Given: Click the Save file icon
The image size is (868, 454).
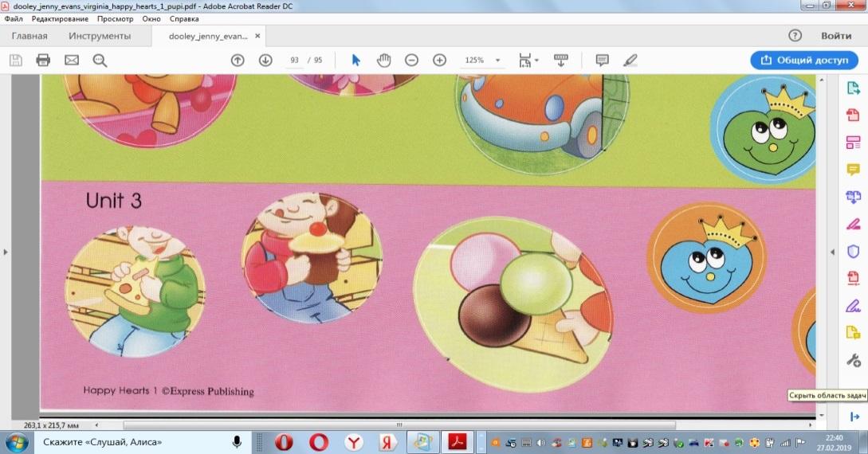Looking at the screenshot, I should point(15,60).
